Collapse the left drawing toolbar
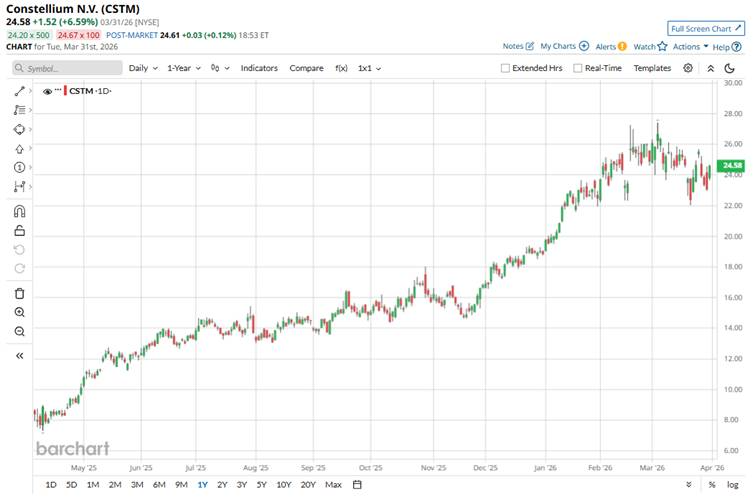Screen dimensions: 753x499 coord(19,355)
